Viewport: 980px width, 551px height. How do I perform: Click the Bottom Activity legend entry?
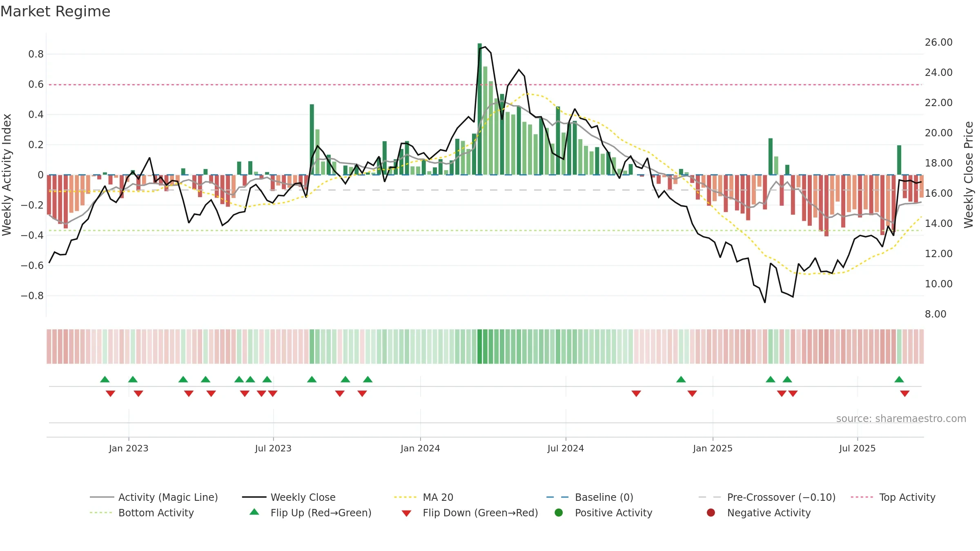pos(142,513)
